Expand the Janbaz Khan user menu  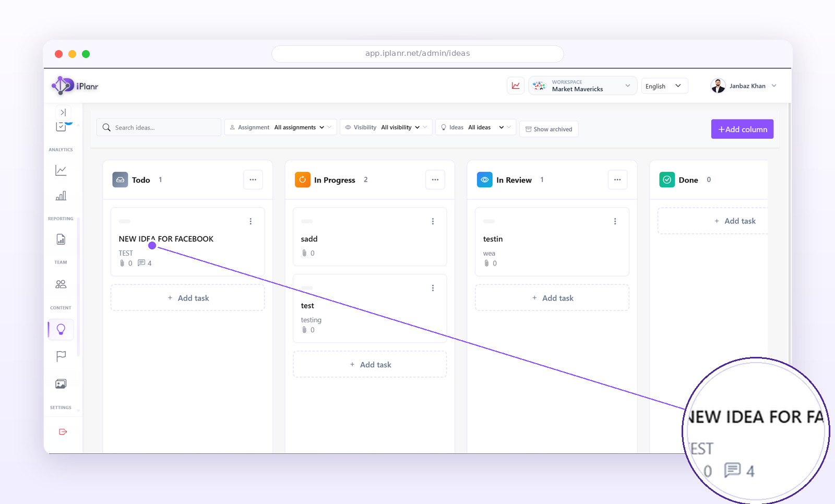[743, 86]
